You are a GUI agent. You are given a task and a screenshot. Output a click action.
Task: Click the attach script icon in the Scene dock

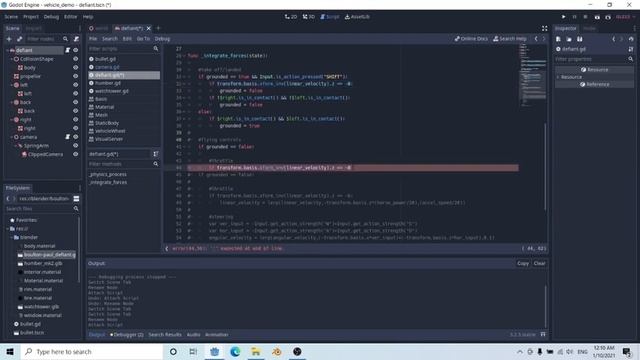[x=76, y=39]
